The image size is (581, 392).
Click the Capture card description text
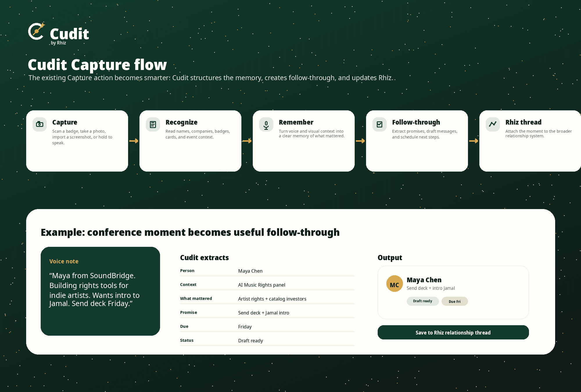tap(82, 137)
